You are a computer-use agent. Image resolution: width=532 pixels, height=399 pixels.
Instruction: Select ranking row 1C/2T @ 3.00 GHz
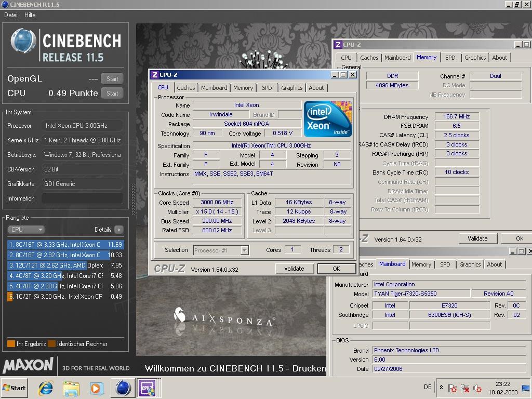click(x=65, y=297)
